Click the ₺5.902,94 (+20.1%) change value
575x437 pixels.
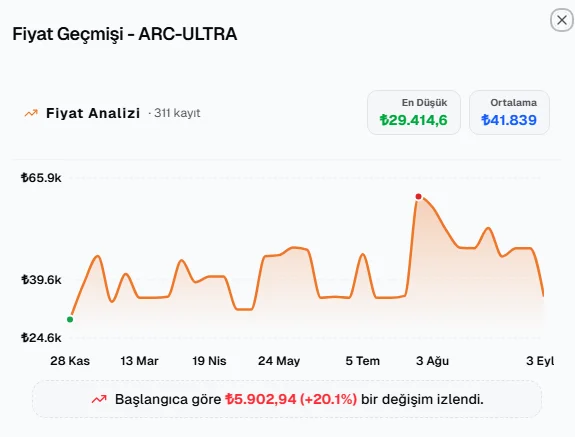click(x=291, y=399)
